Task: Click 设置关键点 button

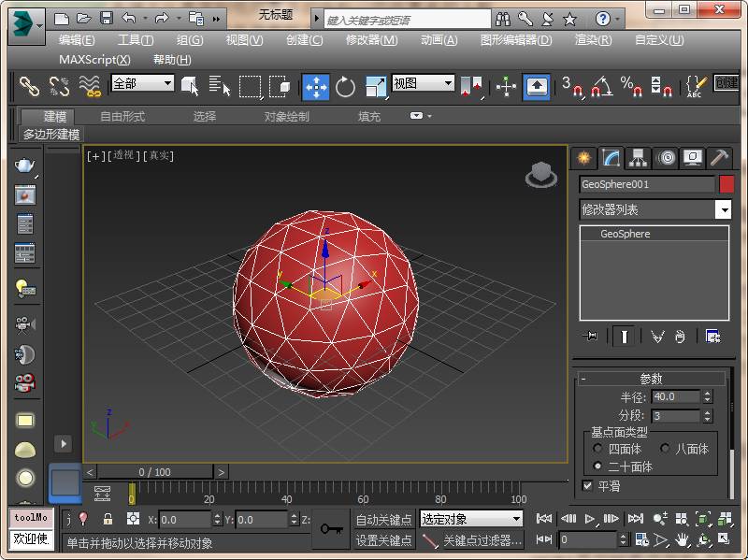Action: coord(383,540)
